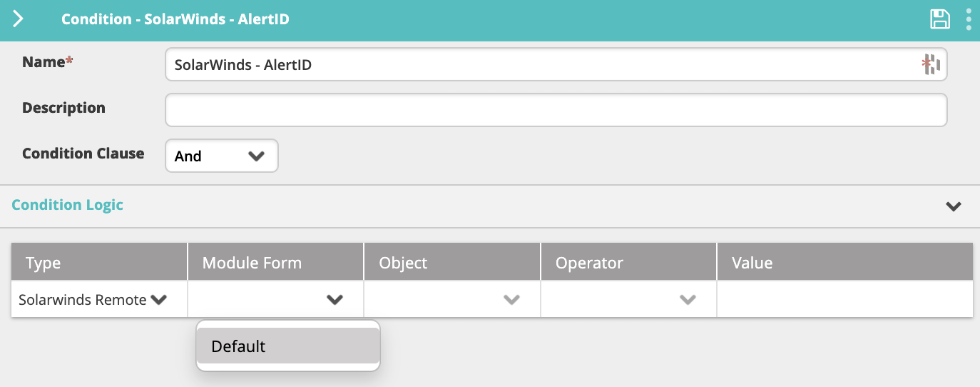980x387 pixels.
Task: Click the Value column header
Action: [845, 263]
